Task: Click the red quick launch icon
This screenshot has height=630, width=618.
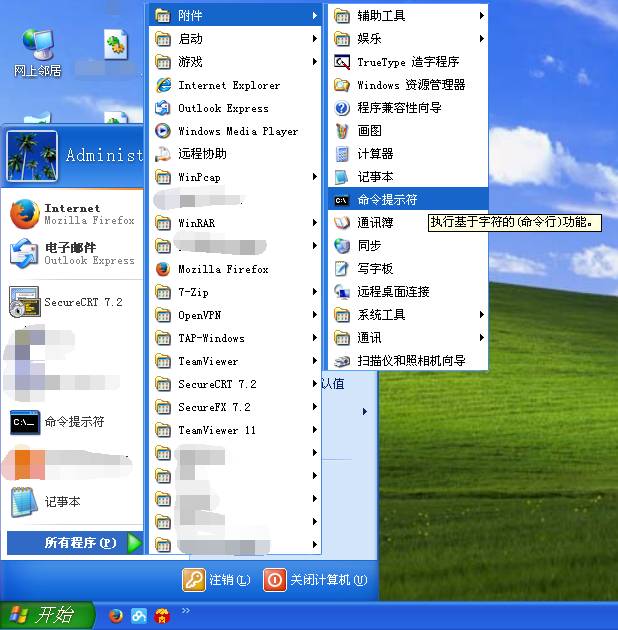Action: [x=162, y=616]
